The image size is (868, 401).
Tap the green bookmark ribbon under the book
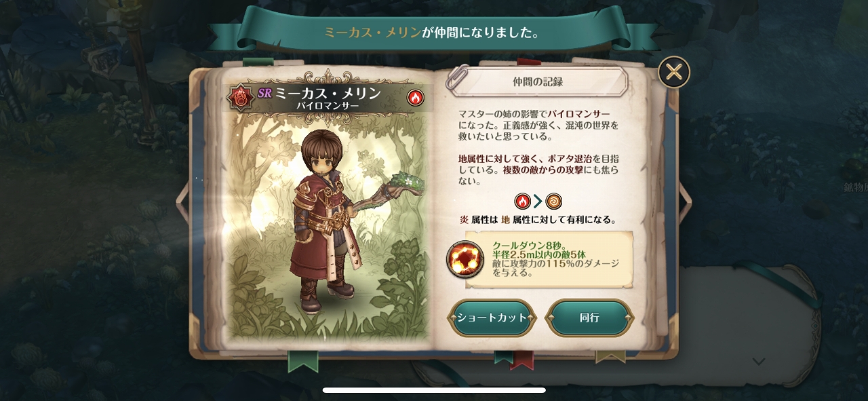click(303, 361)
